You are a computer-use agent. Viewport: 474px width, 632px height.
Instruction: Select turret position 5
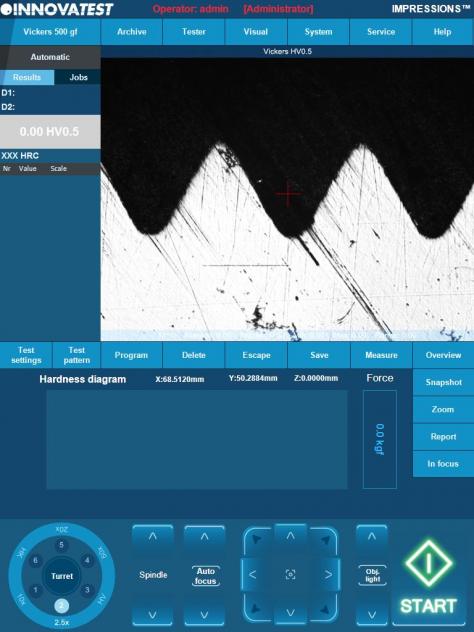61,545
